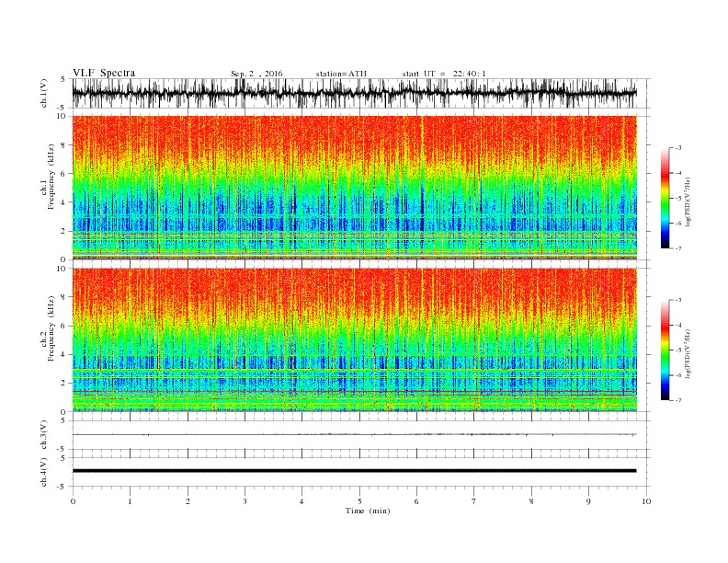Select the 'start UT = 22:40:1' text
Image resolution: width=728 pixels, height=563 pixels.
(x=444, y=74)
